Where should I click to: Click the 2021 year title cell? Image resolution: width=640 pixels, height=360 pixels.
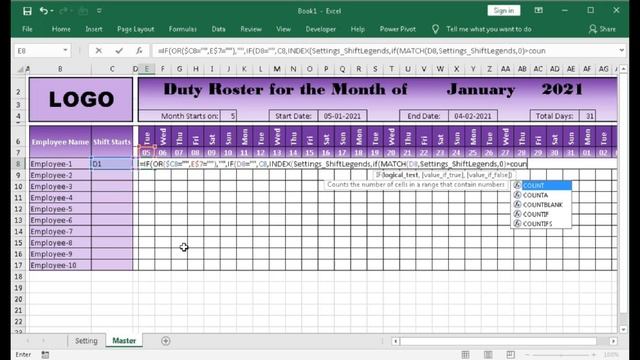pyautogui.click(x=562, y=89)
